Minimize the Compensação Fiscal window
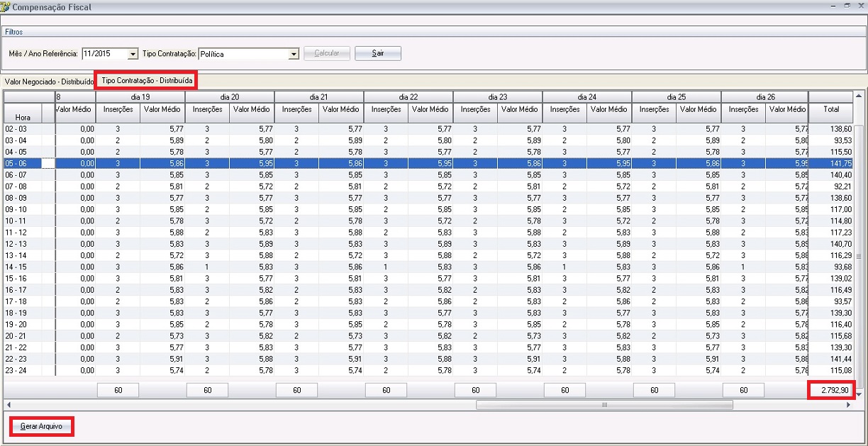 [833, 6]
